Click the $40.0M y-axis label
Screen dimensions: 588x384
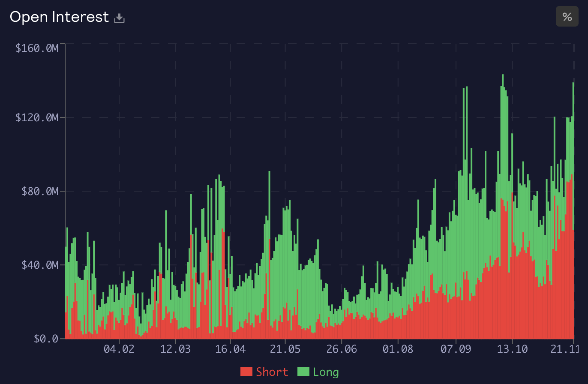(x=39, y=265)
